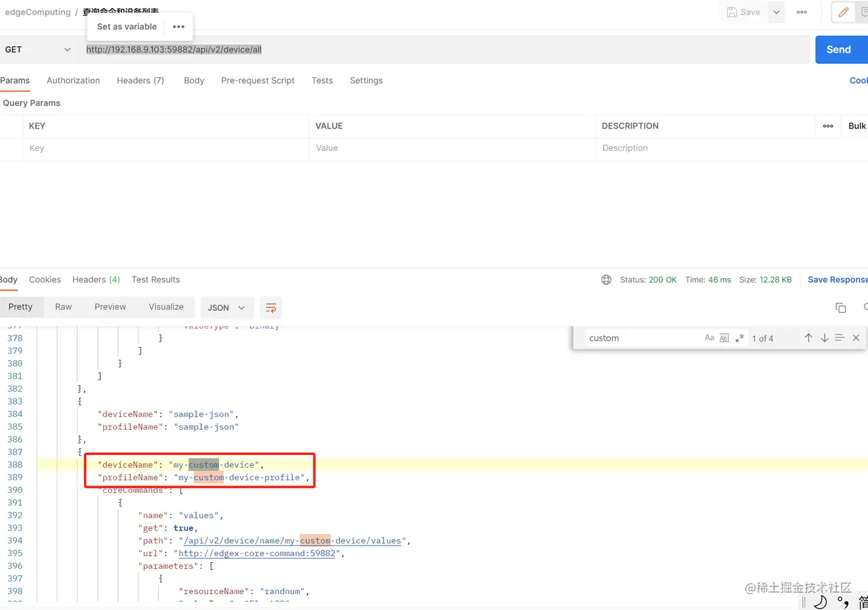The width and height of the screenshot is (868, 610).
Task: Expand the Save options dropdown arrow
Action: pyautogui.click(x=776, y=12)
